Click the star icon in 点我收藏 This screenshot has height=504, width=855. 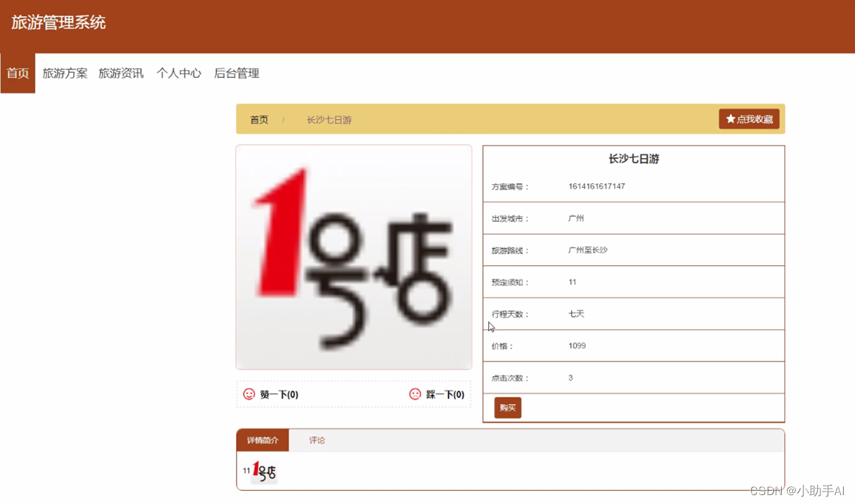pos(730,119)
